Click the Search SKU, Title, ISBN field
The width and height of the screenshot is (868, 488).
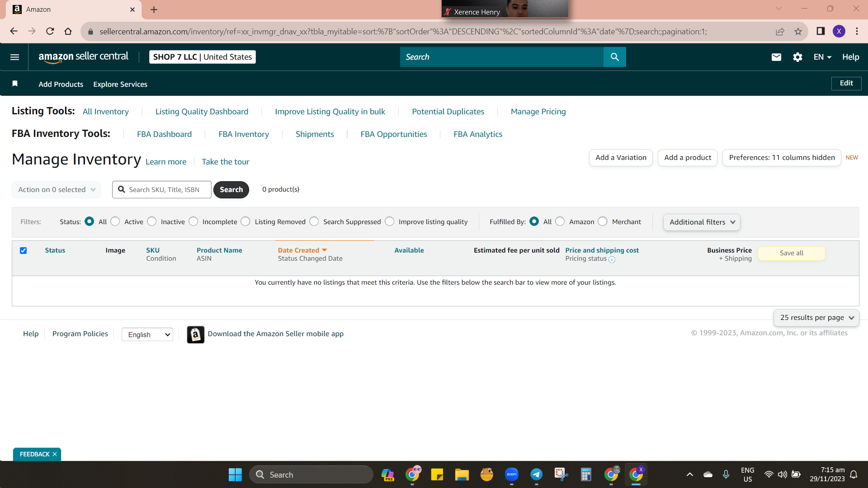[162, 190]
